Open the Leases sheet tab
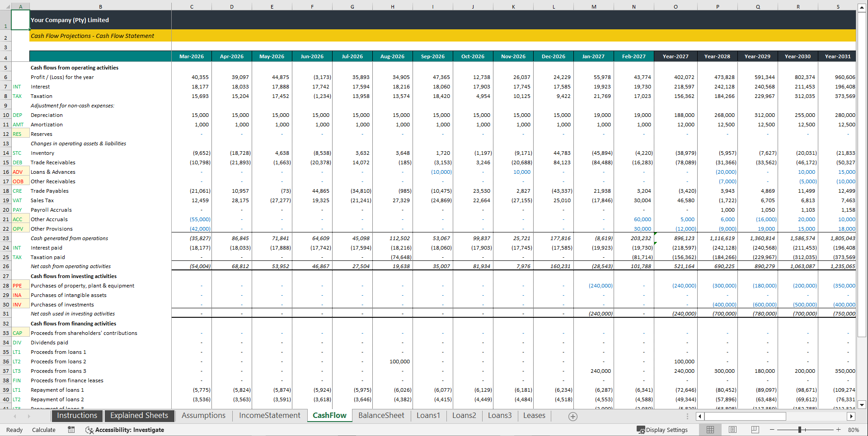 [x=534, y=415]
